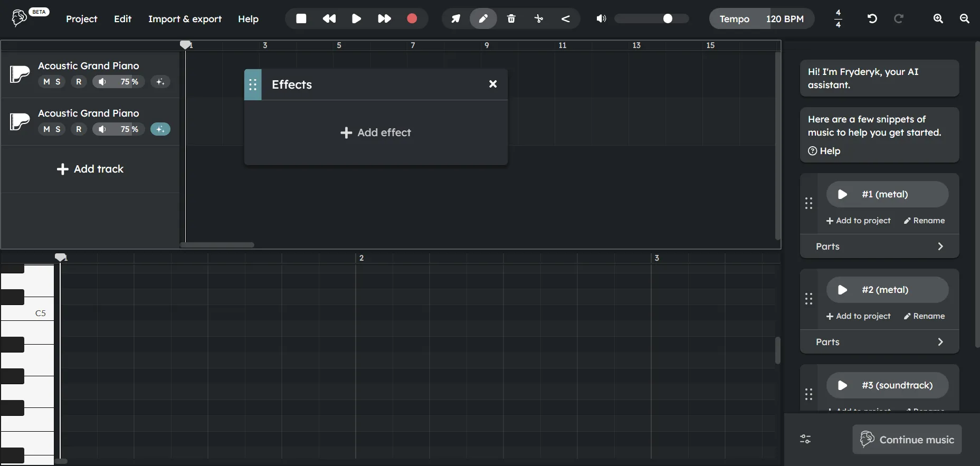980x466 pixels.
Task: Select the pencil draw tool
Action: click(x=483, y=18)
